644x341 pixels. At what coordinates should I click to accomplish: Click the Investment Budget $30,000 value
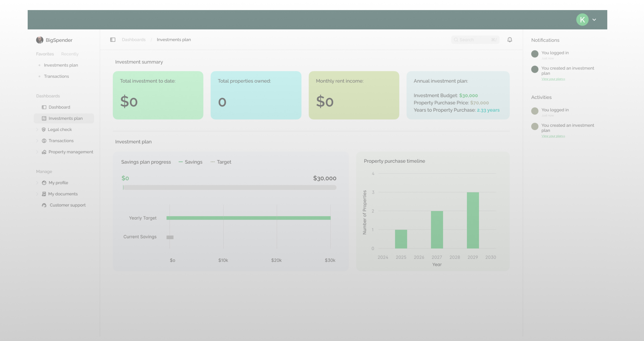(468, 96)
